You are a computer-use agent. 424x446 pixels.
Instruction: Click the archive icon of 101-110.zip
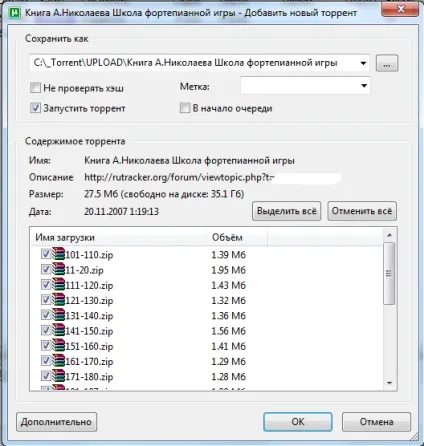coord(58,254)
